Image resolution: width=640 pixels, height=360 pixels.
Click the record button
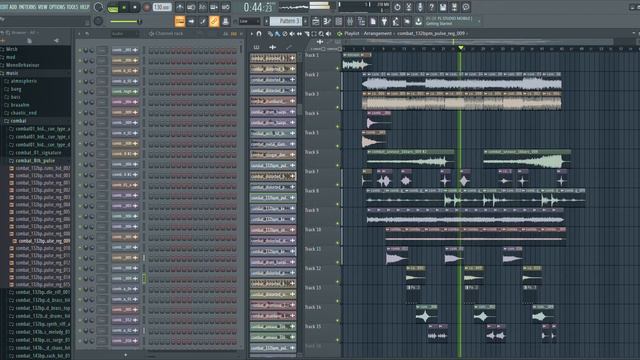(x=147, y=7)
